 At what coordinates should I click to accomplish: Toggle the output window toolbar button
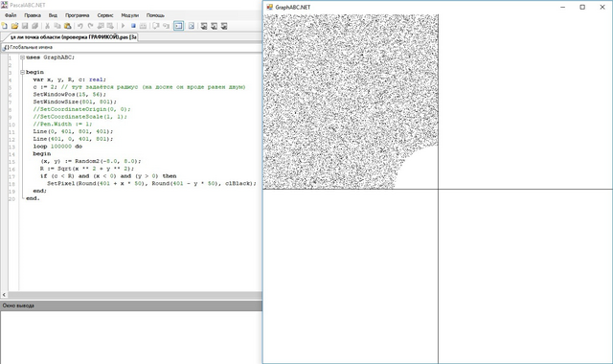(x=179, y=26)
